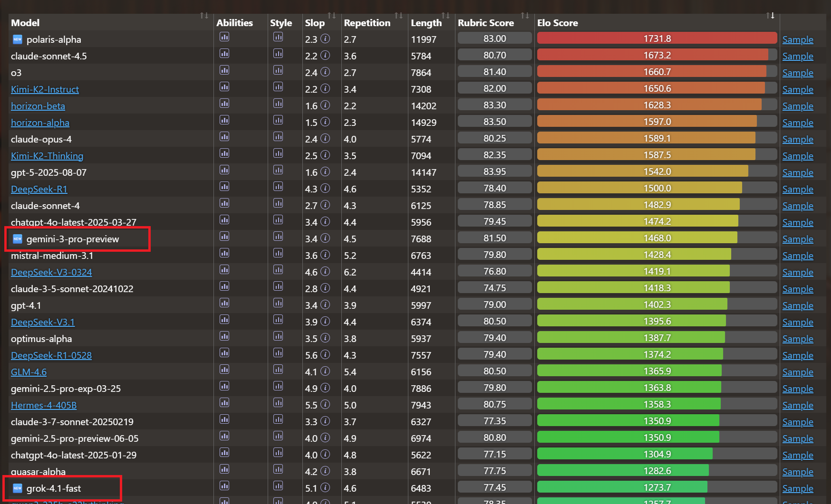Click rubric score 80.80 cell
Image resolution: width=831 pixels, height=504 pixels.
tap(494, 437)
